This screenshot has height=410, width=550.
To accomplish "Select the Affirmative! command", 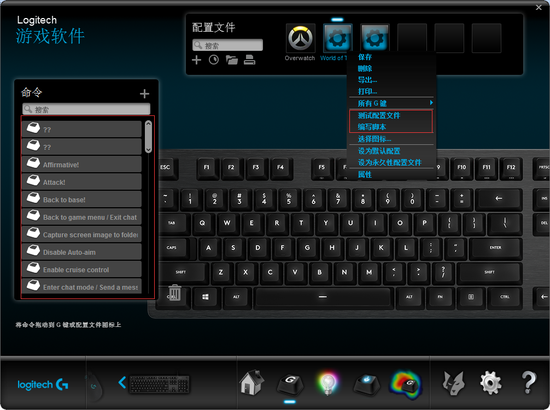I will tap(81, 164).
